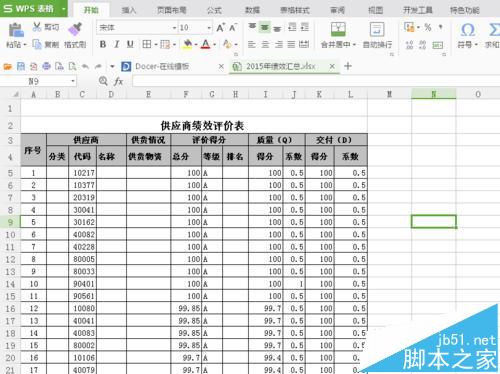
Task: Switch to the 插入 (Insert) tab
Action: (x=129, y=10)
